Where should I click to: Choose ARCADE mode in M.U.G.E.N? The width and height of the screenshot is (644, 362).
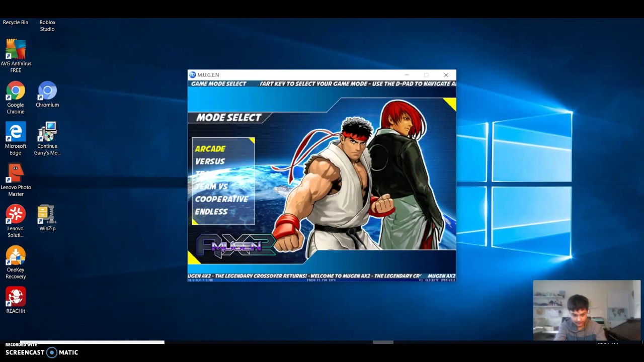click(210, 149)
